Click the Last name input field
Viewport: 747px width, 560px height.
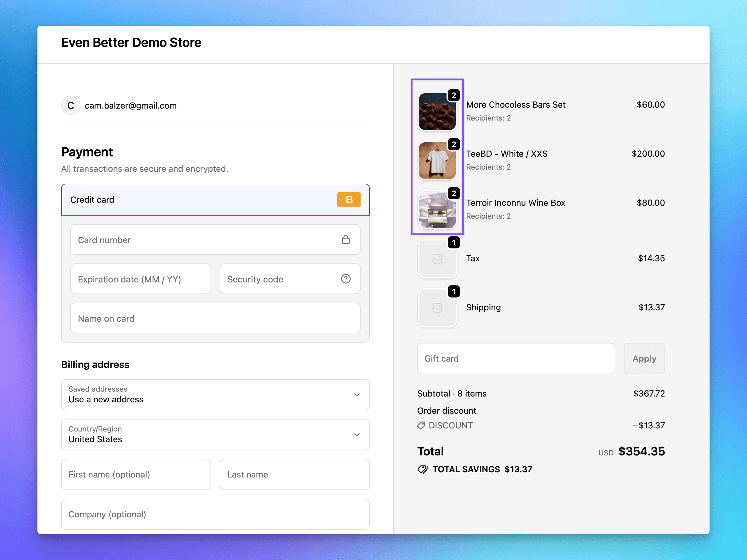point(295,474)
